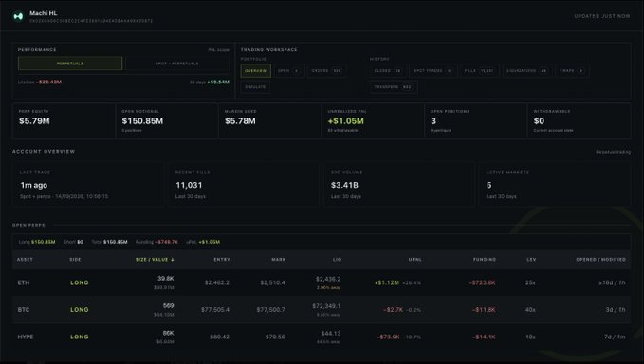Screen dimensions: 644x364
Task: Click the Machi HL account name
Action: pyautogui.click(x=43, y=13)
